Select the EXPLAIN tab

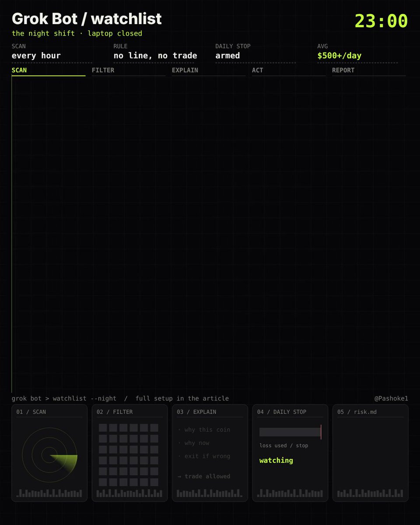[209, 70]
